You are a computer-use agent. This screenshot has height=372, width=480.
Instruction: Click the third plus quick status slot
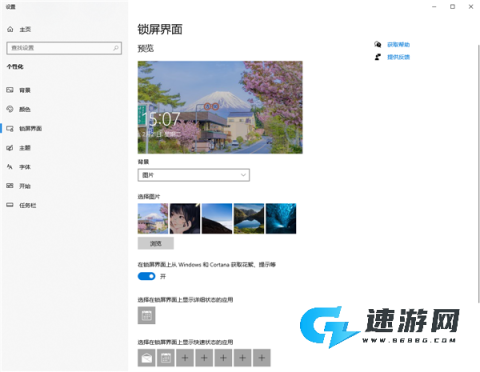224,358
